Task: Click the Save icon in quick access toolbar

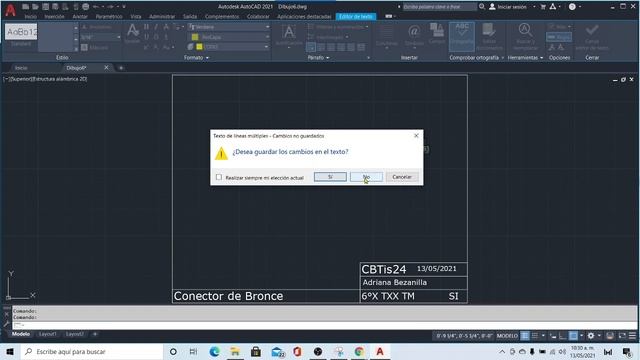Action: (x=45, y=7)
